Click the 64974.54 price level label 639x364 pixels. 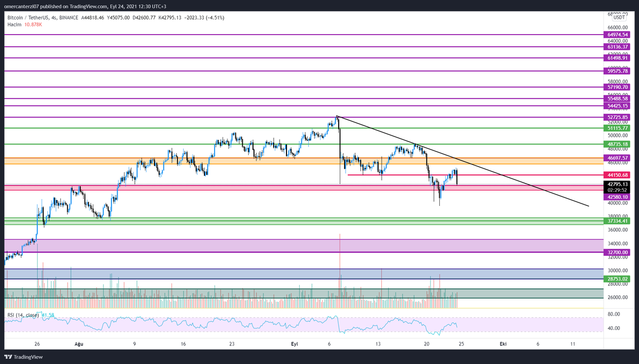[617, 35]
